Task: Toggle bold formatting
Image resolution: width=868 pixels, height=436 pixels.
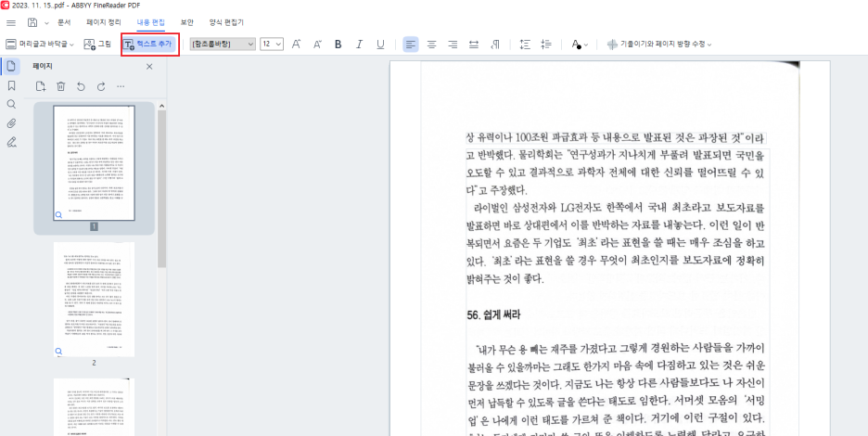Action: [x=338, y=45]
